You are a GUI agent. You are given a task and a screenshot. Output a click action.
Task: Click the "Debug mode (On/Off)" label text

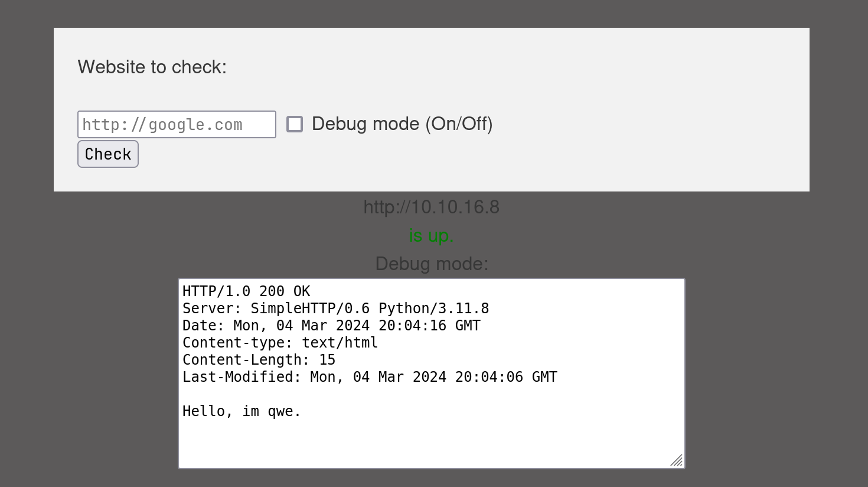pyautogui.click(x=402, y=124)
